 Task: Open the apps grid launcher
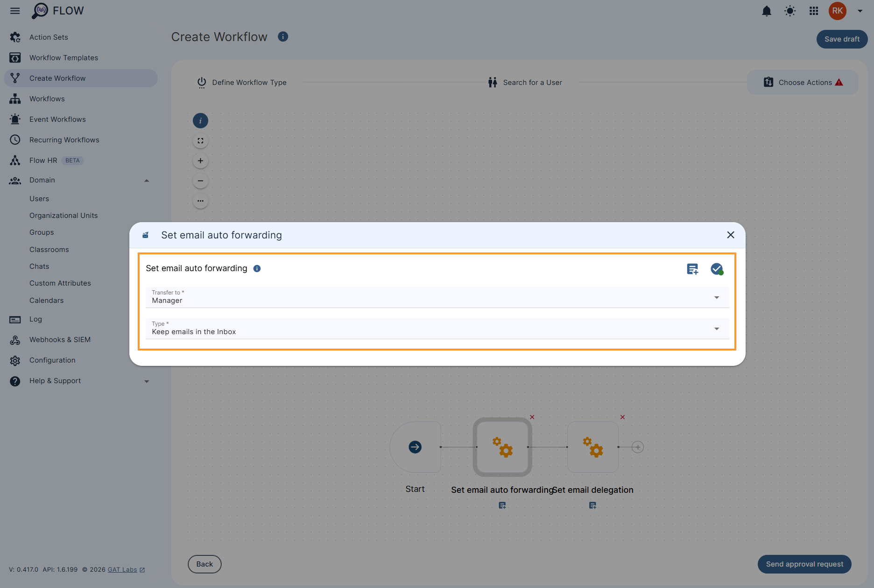point(813,11)
